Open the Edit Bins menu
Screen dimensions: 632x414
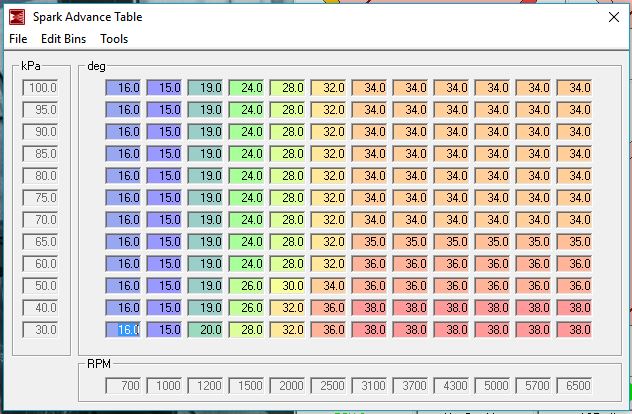(63, 39)
